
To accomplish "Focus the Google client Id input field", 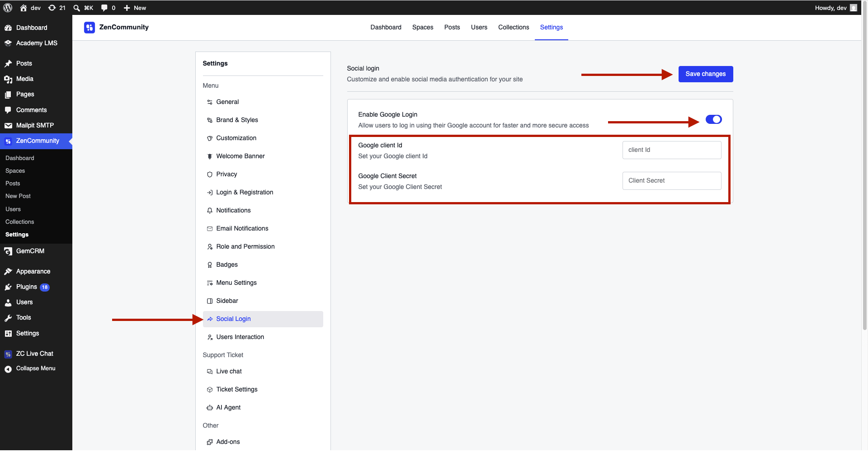I will 672,150.
